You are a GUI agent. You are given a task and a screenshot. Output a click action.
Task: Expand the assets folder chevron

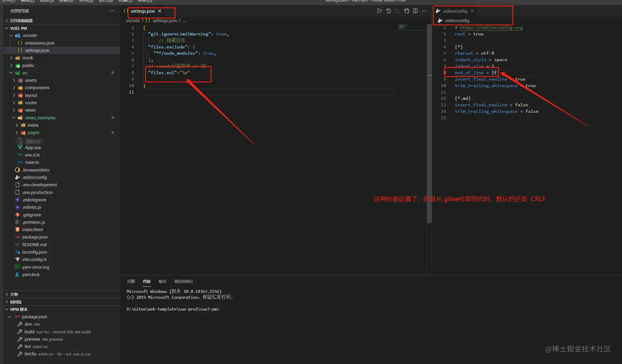click(x=14, y=80)
